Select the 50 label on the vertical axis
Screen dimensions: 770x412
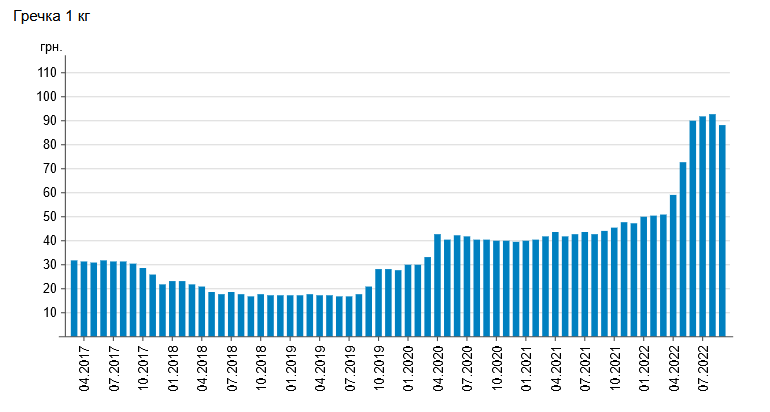tap(50, 217)
